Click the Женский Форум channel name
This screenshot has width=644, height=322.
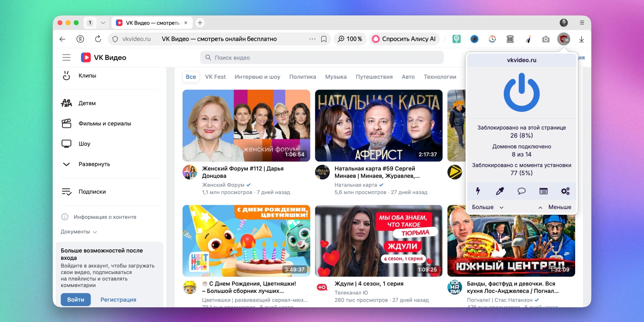tap(223, 185)
